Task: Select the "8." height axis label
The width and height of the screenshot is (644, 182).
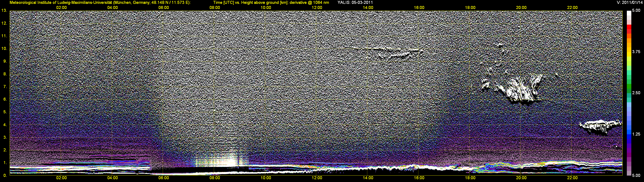Action: pos(5,74)
